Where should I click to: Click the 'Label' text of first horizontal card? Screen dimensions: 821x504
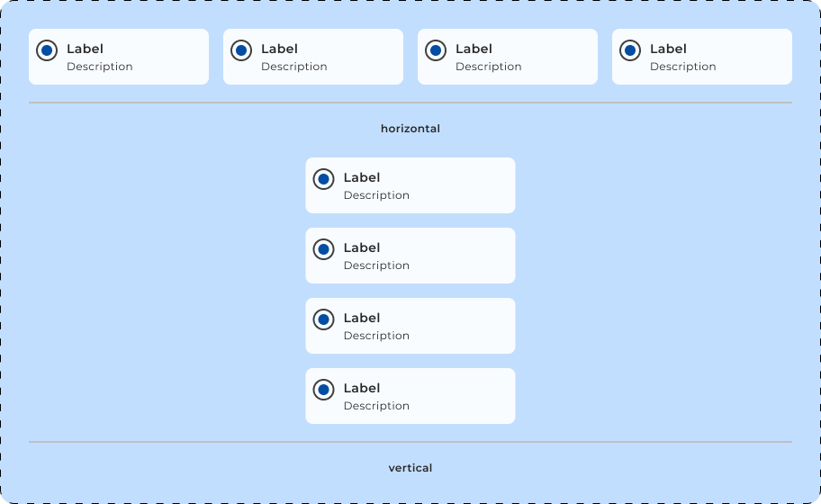tap(85, 49)
